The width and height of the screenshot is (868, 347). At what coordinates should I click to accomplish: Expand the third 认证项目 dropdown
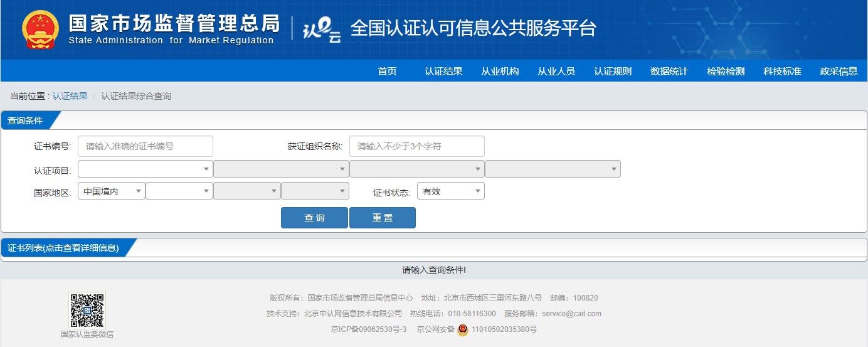click(417, 169)
